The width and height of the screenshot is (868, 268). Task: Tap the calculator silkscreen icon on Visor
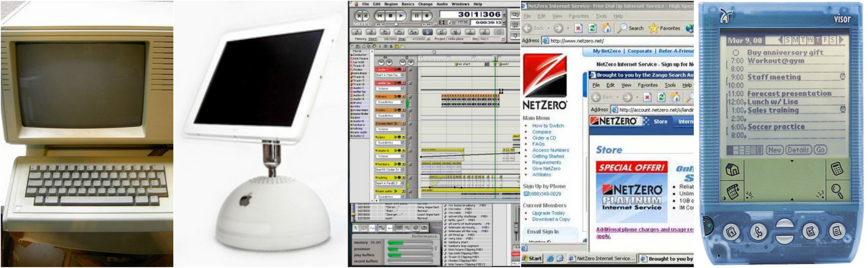837,168
